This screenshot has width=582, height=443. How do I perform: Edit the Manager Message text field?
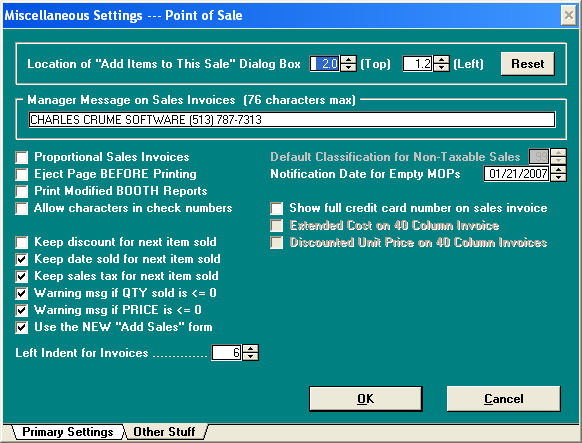click(292, 120)
